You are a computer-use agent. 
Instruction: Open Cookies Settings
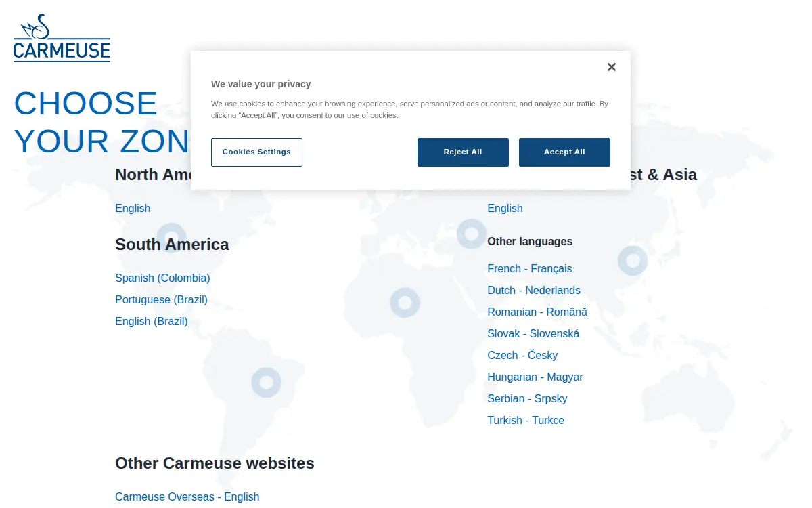[256, 152]
